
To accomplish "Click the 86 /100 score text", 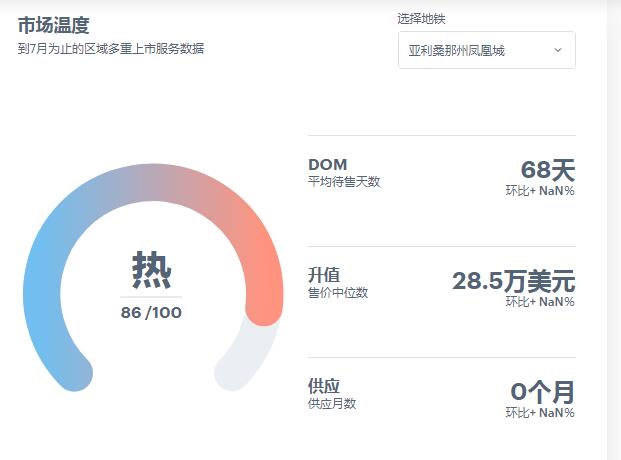I will pyautogui.click(x=152, y=312).
